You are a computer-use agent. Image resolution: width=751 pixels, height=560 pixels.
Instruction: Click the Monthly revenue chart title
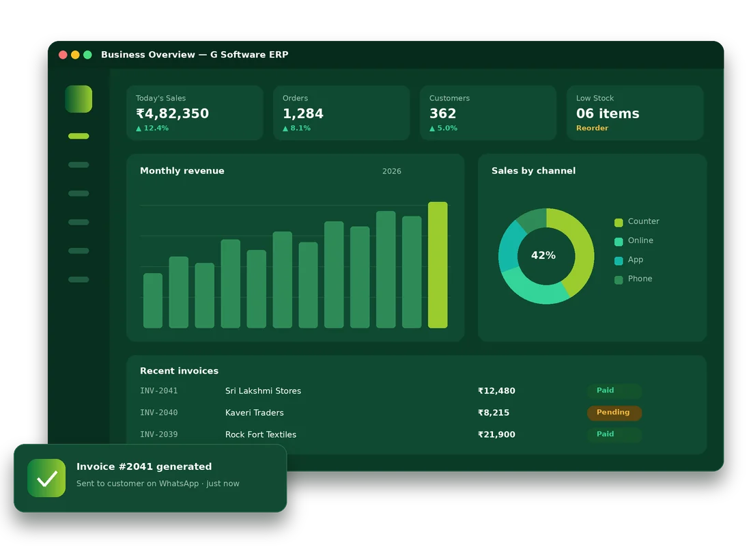tap(182, 171)
